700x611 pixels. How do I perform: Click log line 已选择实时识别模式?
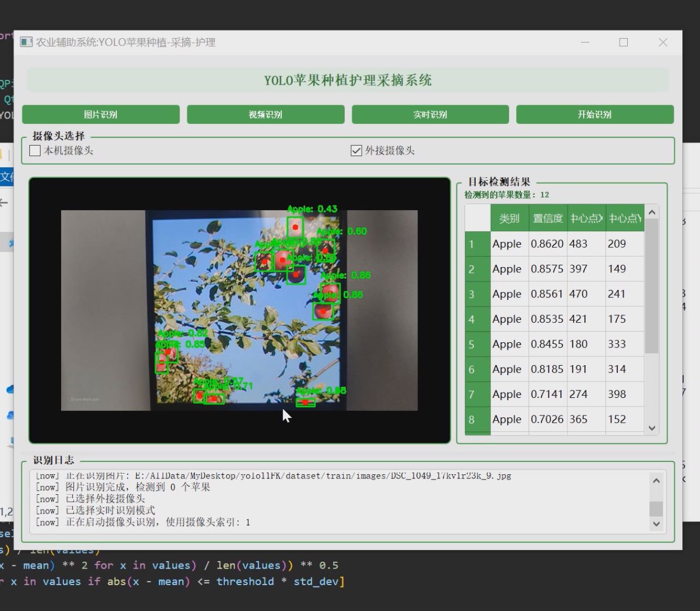96,511
